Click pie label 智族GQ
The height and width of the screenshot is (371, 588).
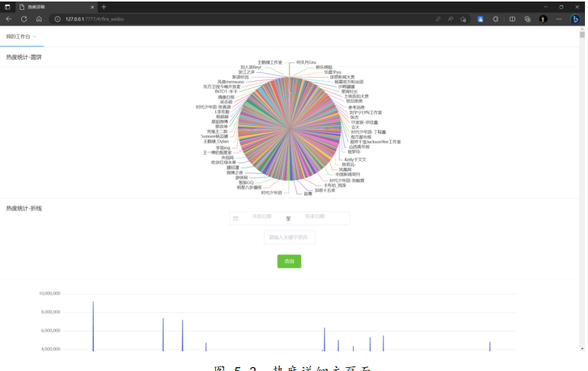pos(246,183)
